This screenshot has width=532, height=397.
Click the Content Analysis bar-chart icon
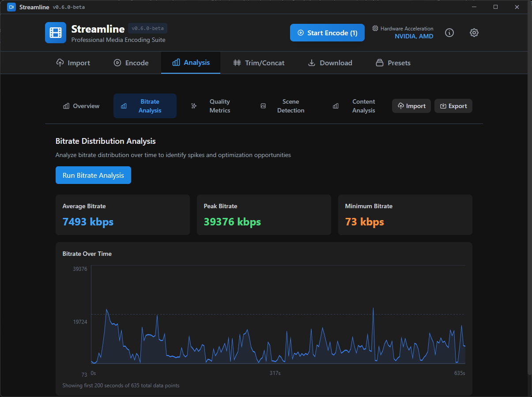tap(336, 106)
